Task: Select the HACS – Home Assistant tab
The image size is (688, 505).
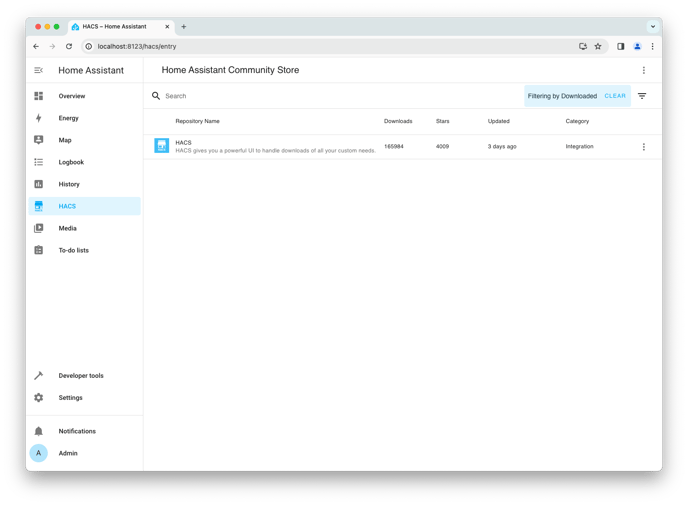Action: (x=121, y=26)
